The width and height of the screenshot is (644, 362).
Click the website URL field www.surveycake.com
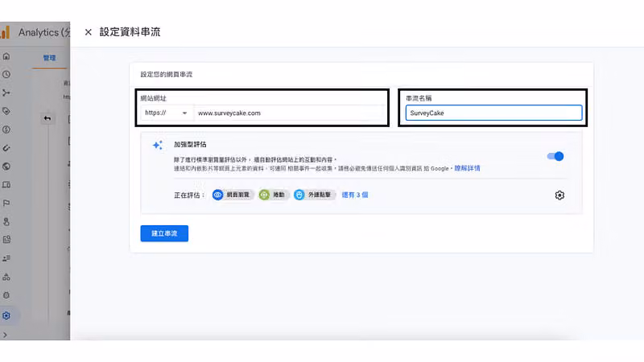(290, 113)
